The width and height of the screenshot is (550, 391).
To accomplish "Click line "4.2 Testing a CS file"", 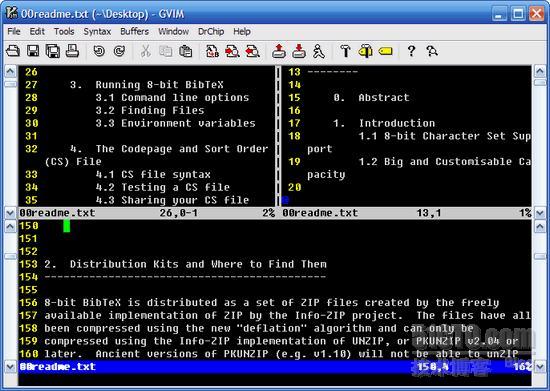I will click(x=163, y=187).
